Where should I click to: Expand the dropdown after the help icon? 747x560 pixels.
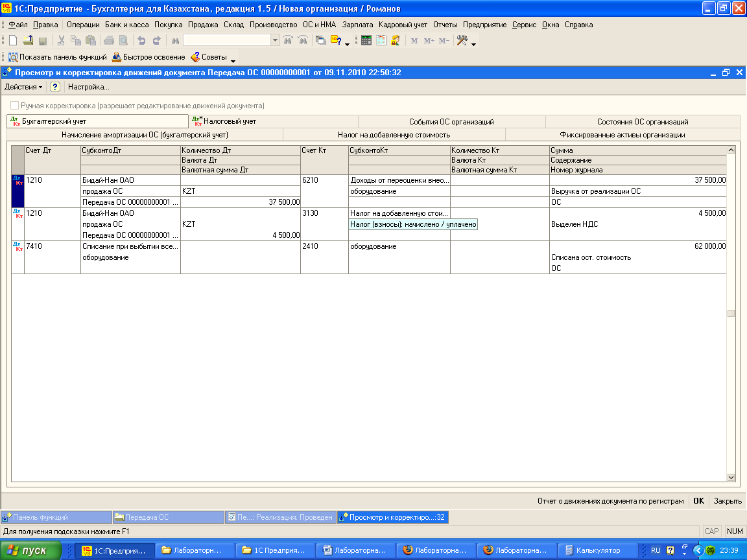click(x=348, y=44)
